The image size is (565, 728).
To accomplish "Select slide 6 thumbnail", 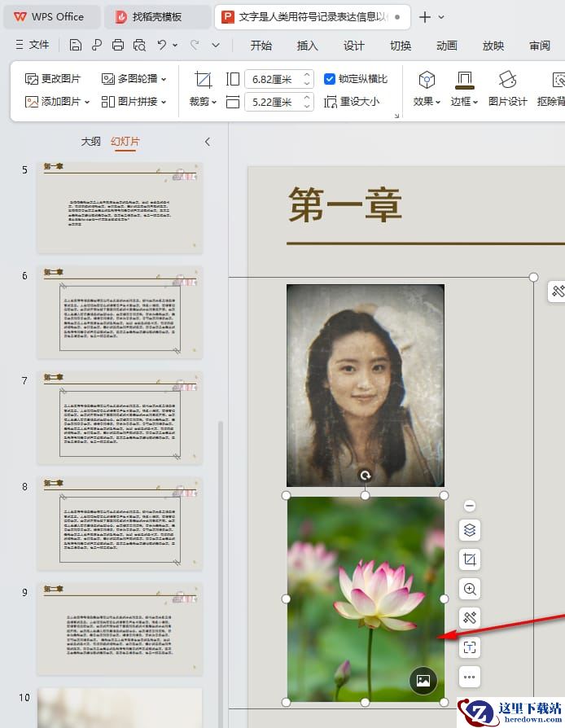I will pos(120,313).
